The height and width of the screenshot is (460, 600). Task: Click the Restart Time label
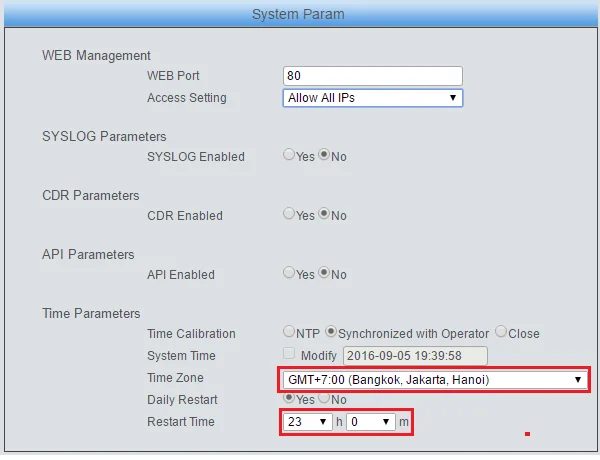[x=181, y=422]
